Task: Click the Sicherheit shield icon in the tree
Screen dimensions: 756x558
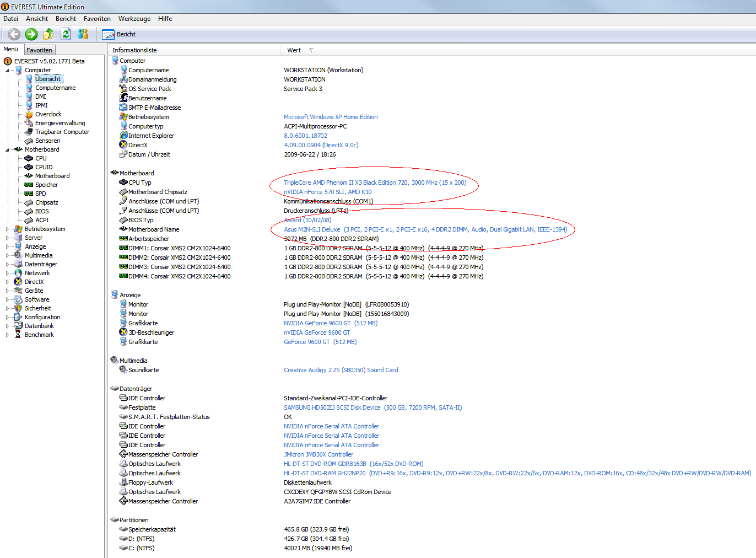Action: [18, 308]
